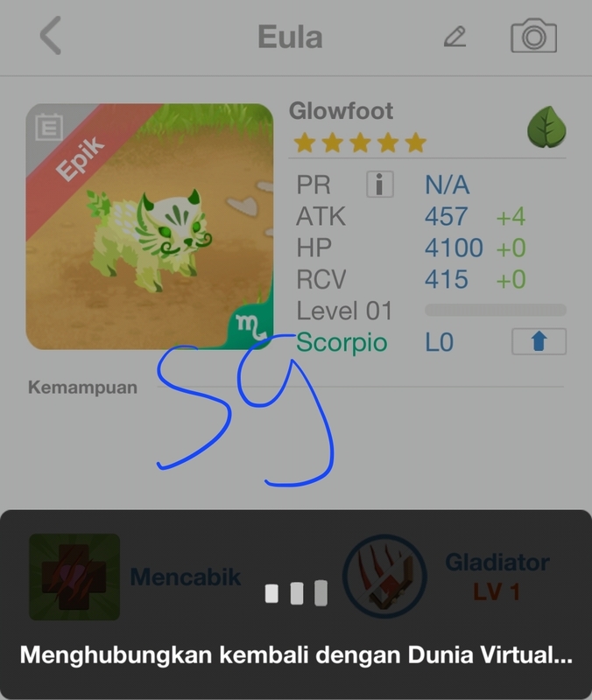
Task: Tap the pencil icon to rename Eula
Action: [455, 37]
